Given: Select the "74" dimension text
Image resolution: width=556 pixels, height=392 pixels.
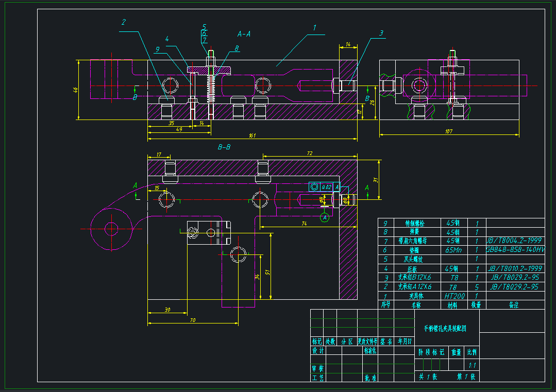Looking at the screenshot, I should point(304,224).
